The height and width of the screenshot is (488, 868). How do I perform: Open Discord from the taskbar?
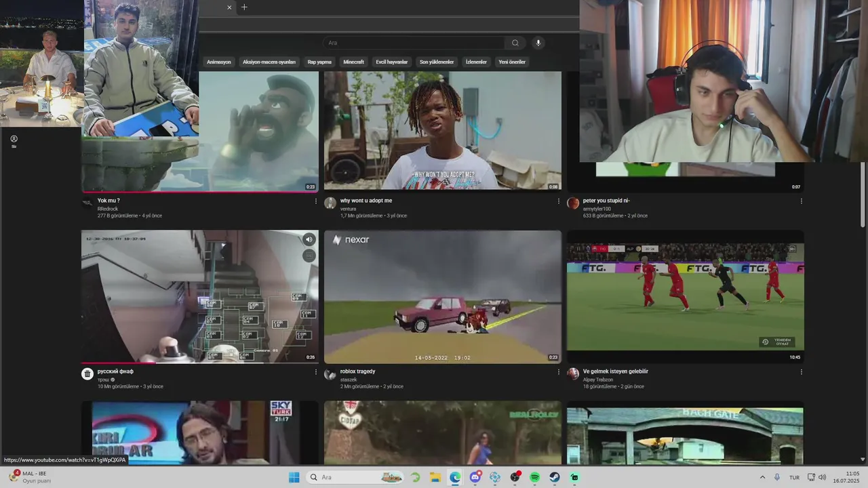pyautogui.click(x=475, y=477)
